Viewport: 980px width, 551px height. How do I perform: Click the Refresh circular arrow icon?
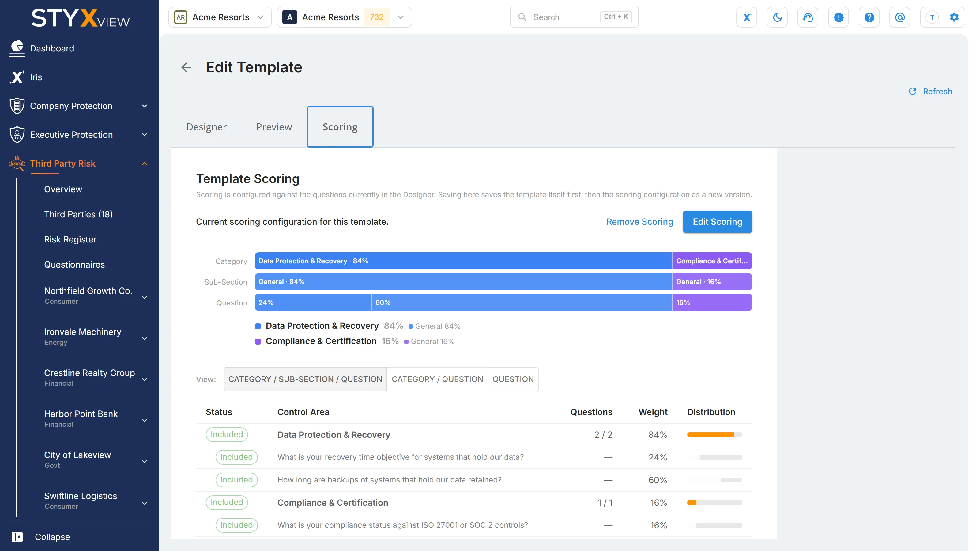[912, 91]
